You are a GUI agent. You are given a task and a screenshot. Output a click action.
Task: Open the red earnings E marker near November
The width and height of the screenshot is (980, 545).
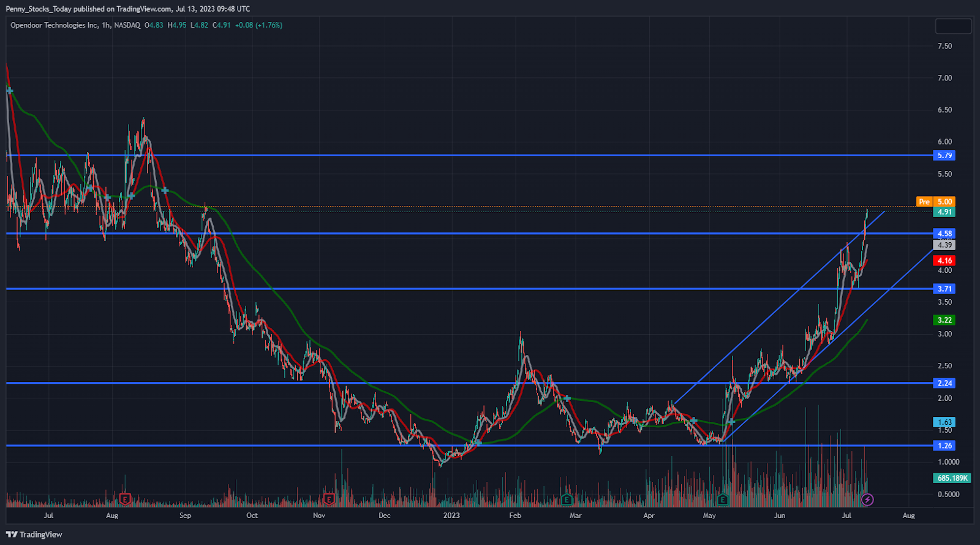(x=328, y=499)
